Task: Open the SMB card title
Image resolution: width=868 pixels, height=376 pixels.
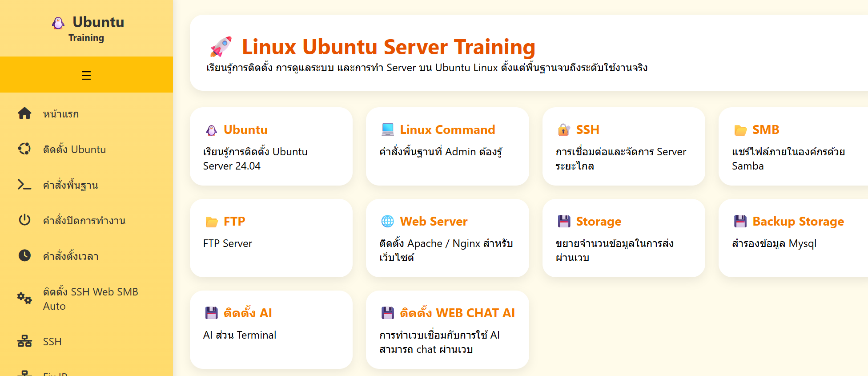Action: (766, 130)
